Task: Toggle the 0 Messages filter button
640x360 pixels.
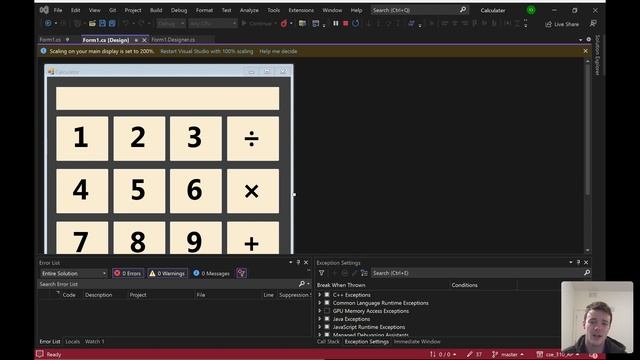Action: (x=211, y=273)
